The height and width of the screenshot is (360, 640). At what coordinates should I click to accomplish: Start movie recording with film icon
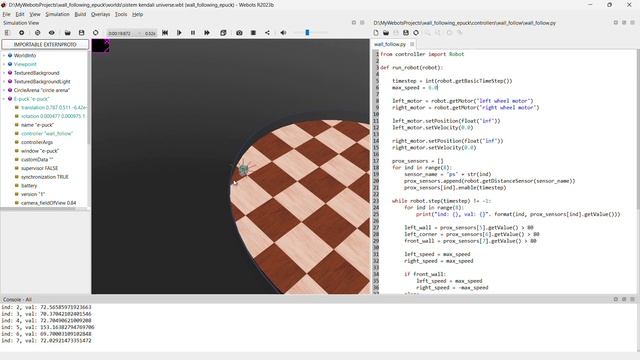click(253, 33)
